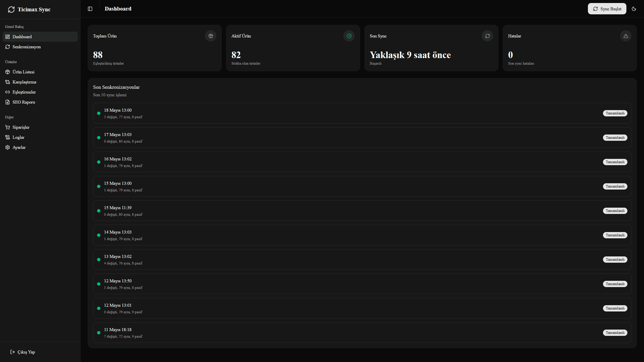The width and height of the screenshot is (644, 362).
Task: Click the "0 değişti, 79 aynı, 9 pasif" text
Action: (x=123, y=312)
